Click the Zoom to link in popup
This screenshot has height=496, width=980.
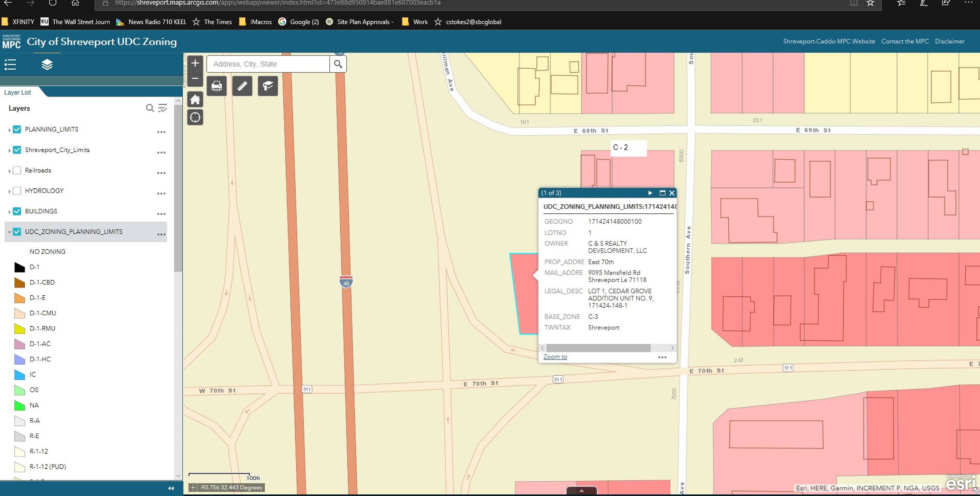(x=555, y=357)
